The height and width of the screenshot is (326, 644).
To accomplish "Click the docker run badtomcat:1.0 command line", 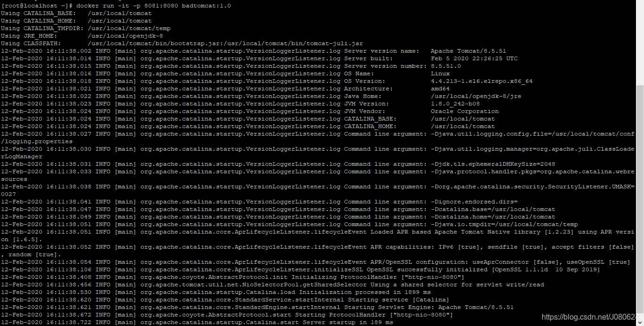I will pos(116,6).
